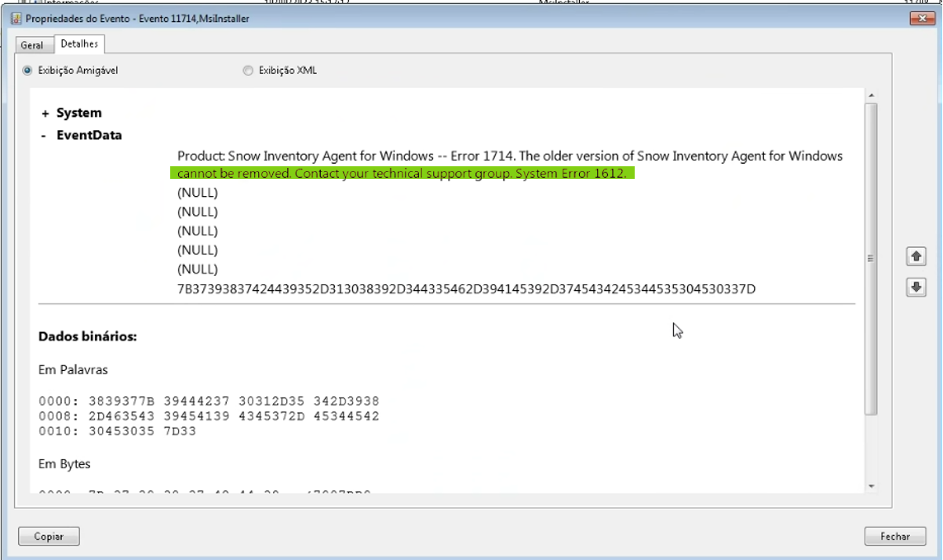Click the 0000 row under Em Palavras

coord(209,401)
